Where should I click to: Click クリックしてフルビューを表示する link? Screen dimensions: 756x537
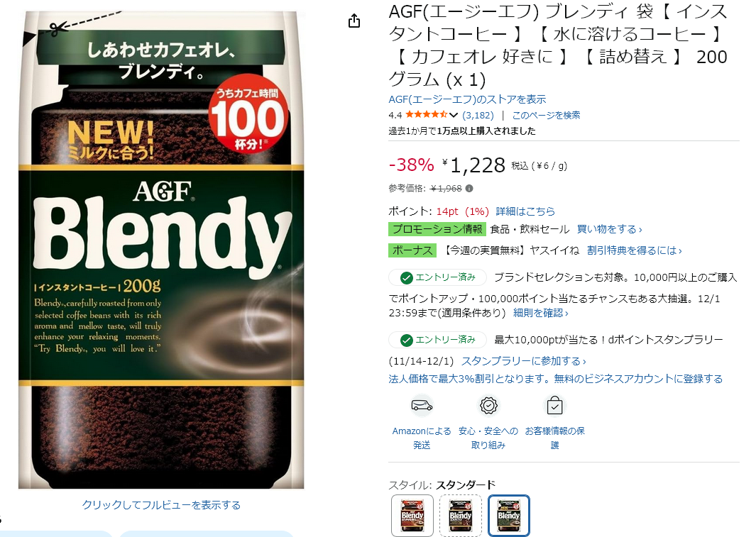161,505
